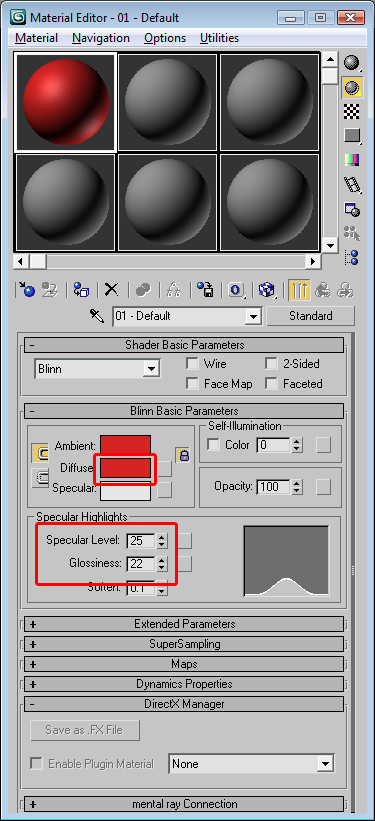The height and width of the screenshot is (821, 375).
Task: Click the Make Preview filmstrip icon
Action: [352, 184]
